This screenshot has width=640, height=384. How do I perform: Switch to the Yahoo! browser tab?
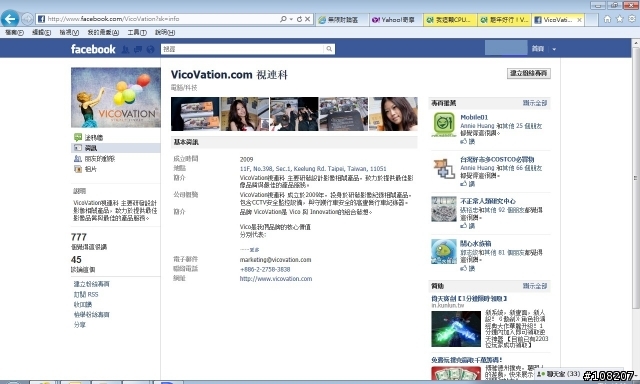click(x=396, y=20)
